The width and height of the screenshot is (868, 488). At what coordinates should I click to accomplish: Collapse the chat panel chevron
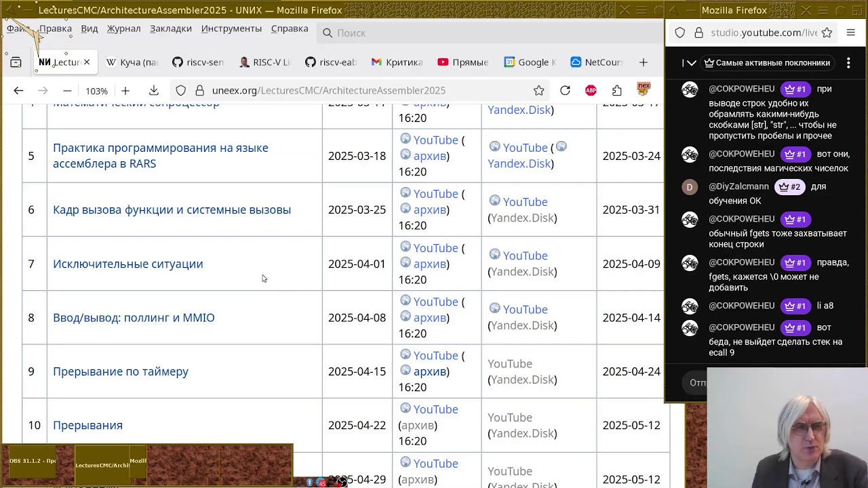(691, 63)
